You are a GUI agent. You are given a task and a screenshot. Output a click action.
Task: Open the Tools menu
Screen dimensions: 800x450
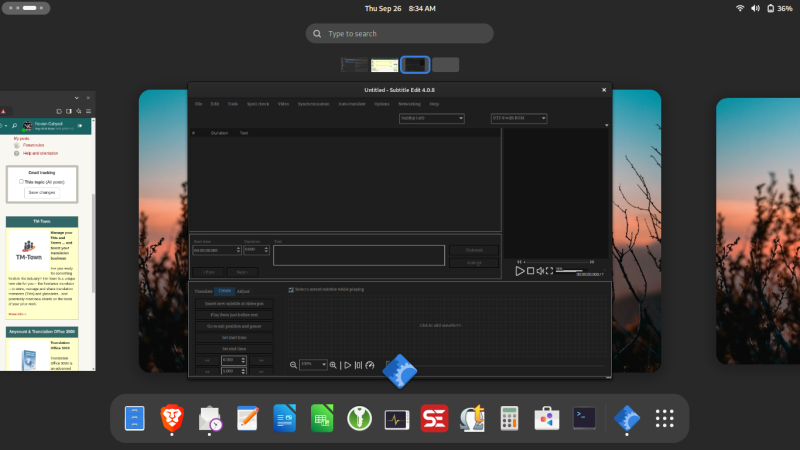233,104
